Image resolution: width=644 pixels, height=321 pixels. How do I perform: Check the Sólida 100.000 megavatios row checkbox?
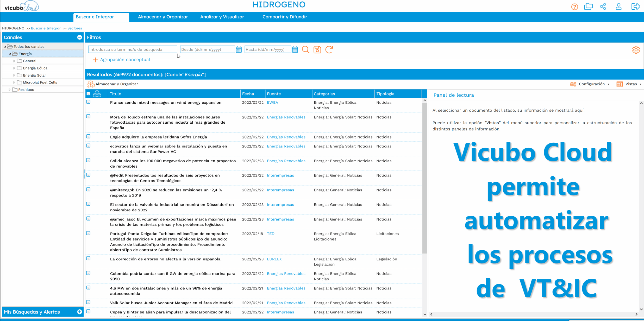point(88,160)
